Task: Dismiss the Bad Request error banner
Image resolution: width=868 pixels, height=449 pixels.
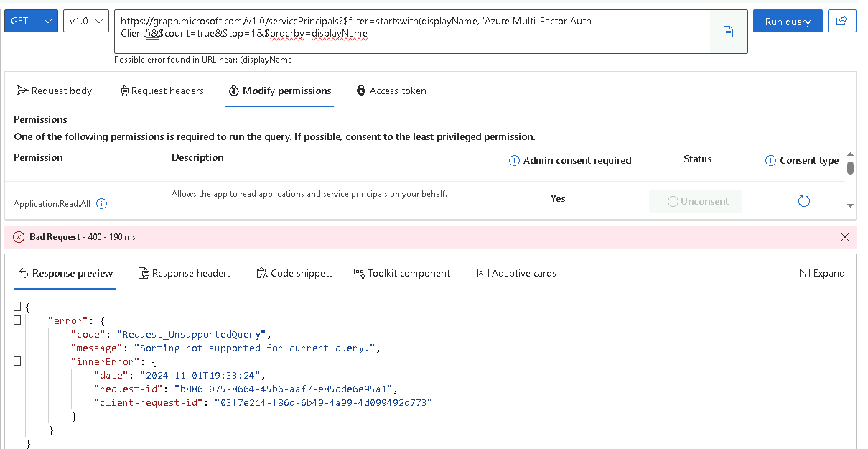Action: (845, 237)
